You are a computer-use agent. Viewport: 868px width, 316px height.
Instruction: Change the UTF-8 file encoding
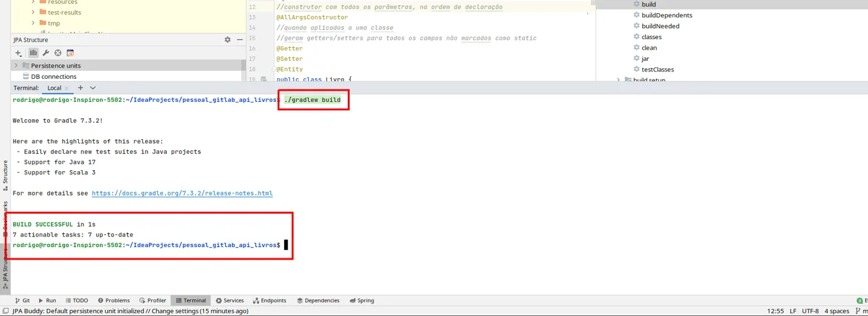810,311
